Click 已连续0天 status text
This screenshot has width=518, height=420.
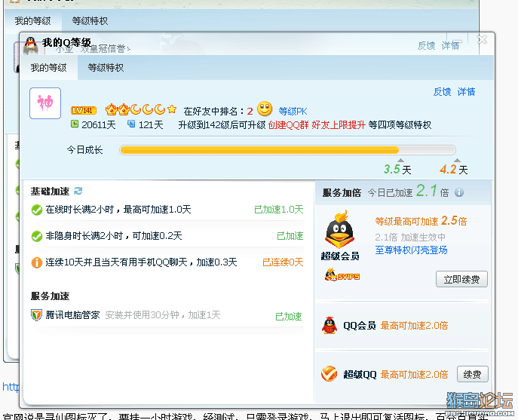tap(283, 262)
